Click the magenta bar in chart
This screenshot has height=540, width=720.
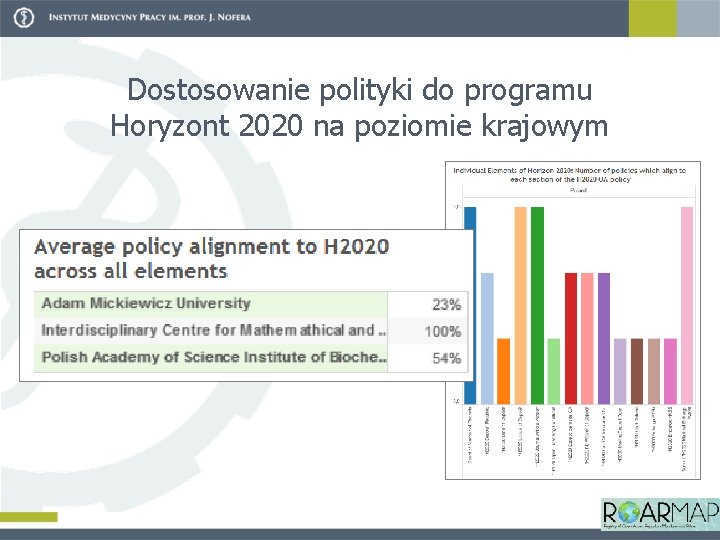[670, 371]
